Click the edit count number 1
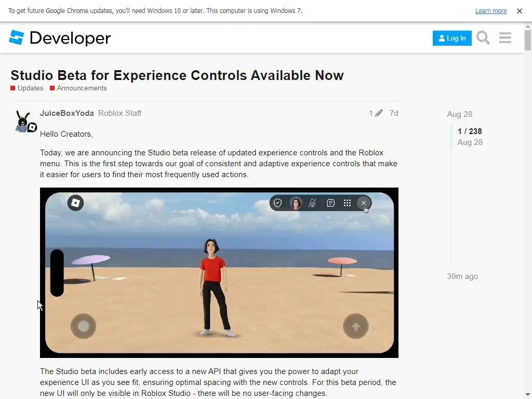Screen dimensions: 532x399 point(371,113)
